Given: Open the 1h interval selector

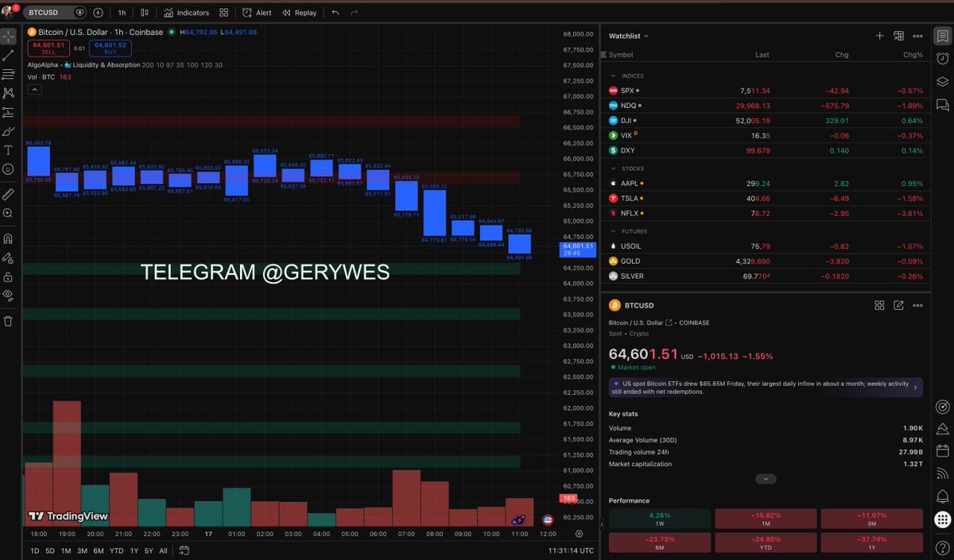Looking at the screenshot, I should (x=122, y=13).
